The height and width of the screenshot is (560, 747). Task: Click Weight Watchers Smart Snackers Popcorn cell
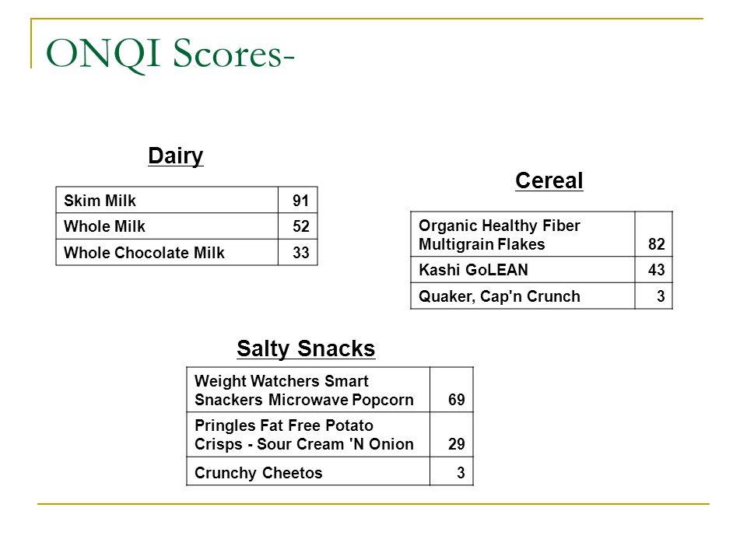pos(308,390)
